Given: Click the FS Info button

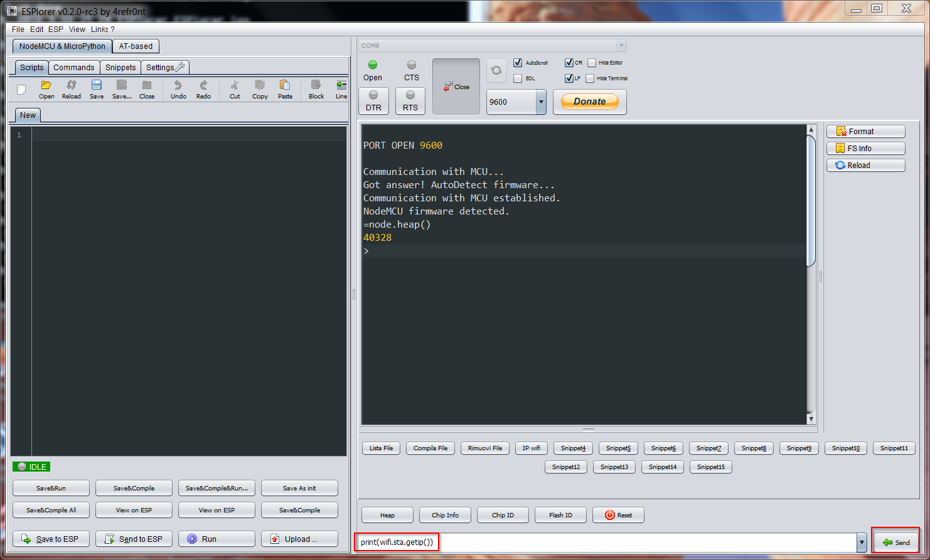Looking at the screenshot, I should coord(865,149).
